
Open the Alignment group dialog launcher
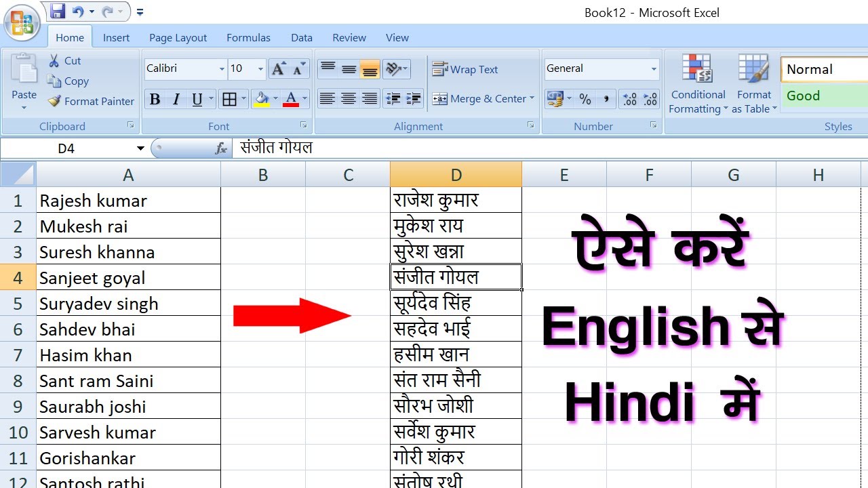[531, 125]
